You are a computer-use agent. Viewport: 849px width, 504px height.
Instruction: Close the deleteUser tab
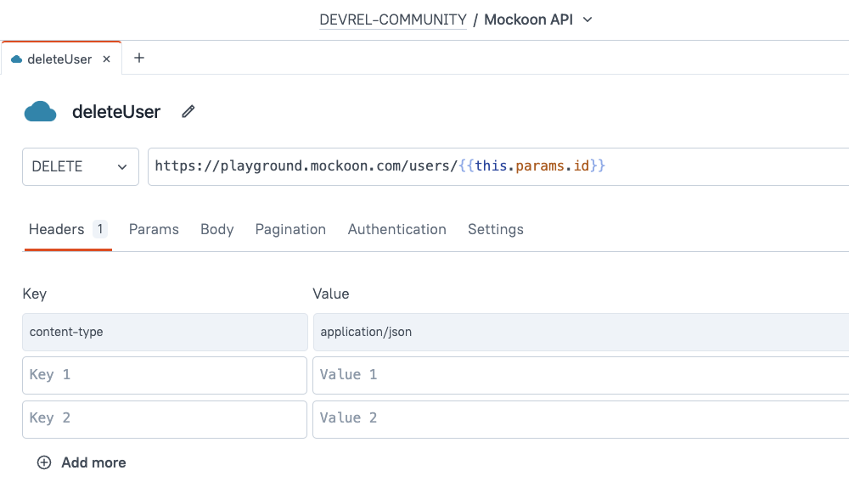(x=107, y=59)
